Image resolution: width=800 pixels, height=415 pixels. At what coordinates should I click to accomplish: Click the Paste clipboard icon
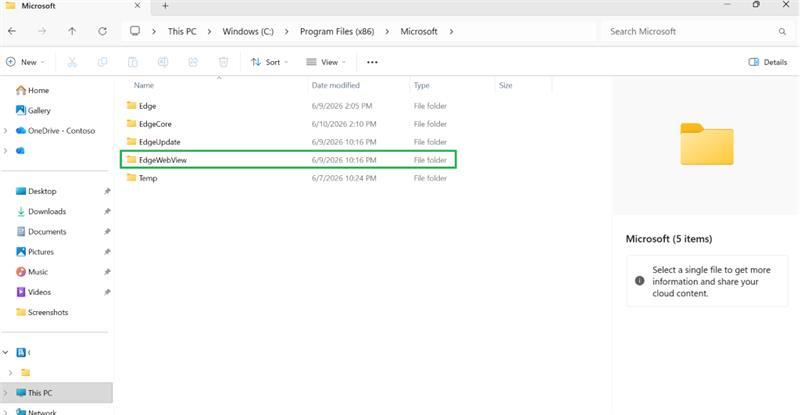pyautogui.click(x=133, y=62)
